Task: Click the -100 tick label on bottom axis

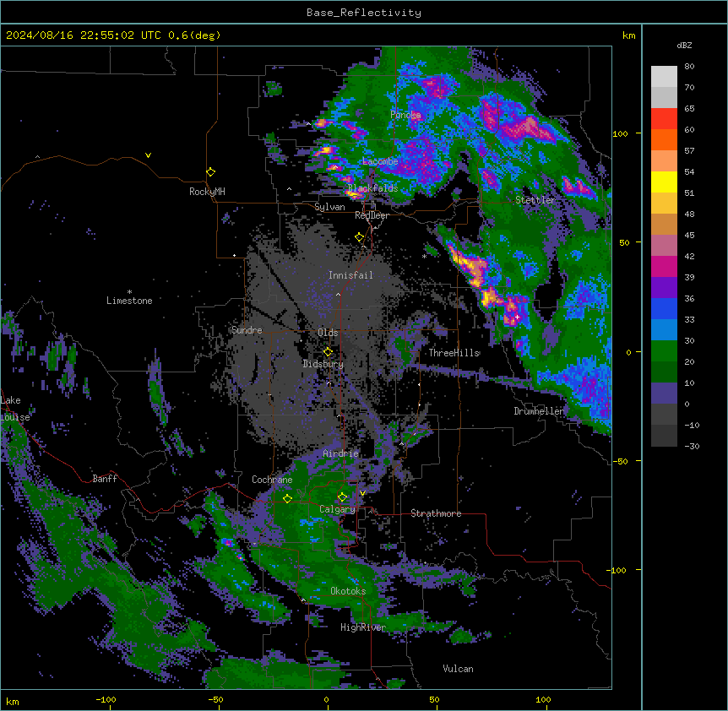Action: click(x=106, y=699)
